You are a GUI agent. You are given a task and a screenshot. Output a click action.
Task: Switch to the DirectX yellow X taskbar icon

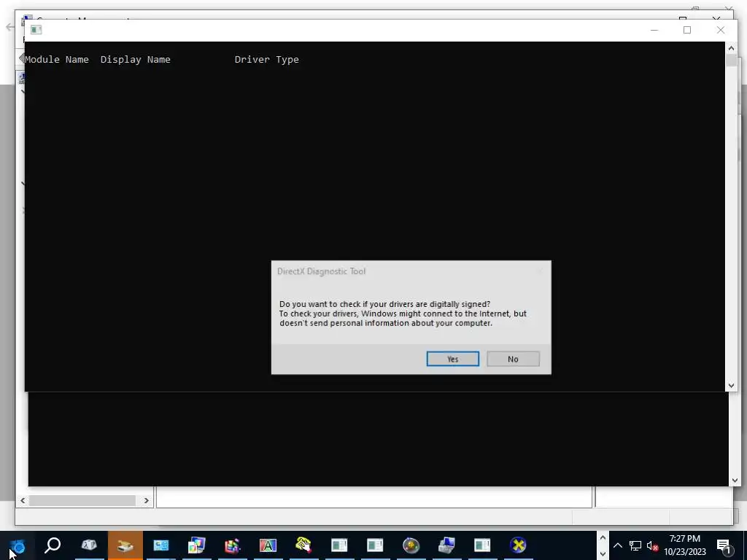pos(519,545)
